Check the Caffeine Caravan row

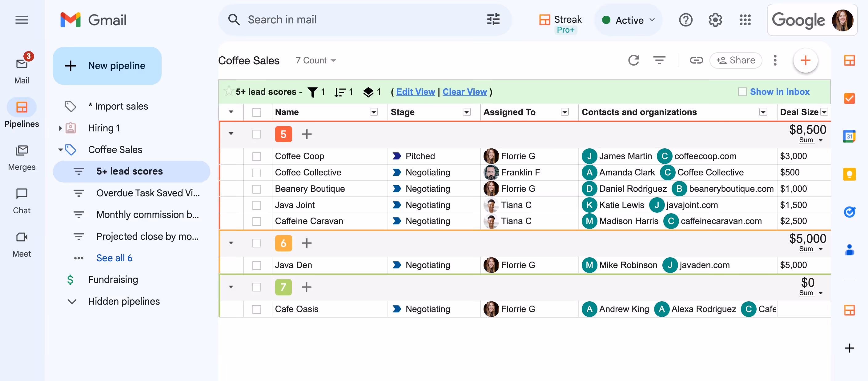(257, 221)
